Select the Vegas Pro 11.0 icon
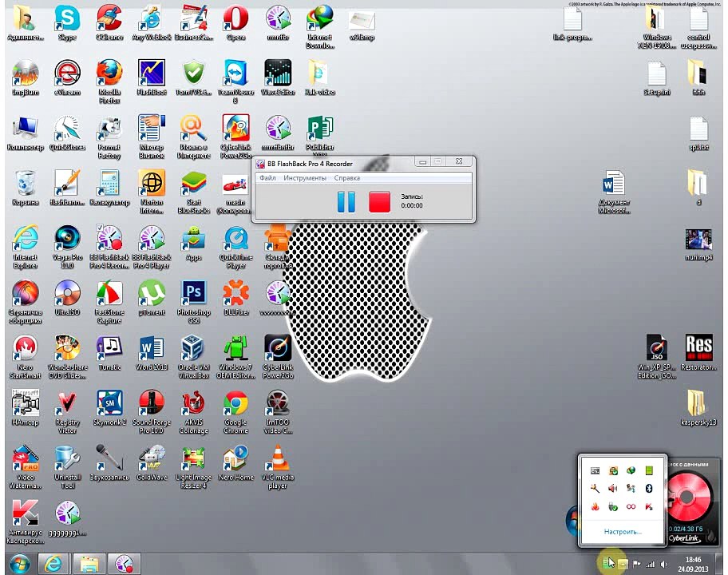The height and width of the screenshot is (575, 728). pyautogui.click(x=67, y=247)
